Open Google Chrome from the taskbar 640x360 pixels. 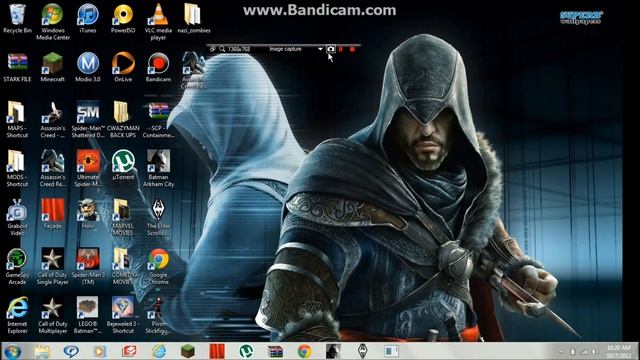[x=304, y=351]
